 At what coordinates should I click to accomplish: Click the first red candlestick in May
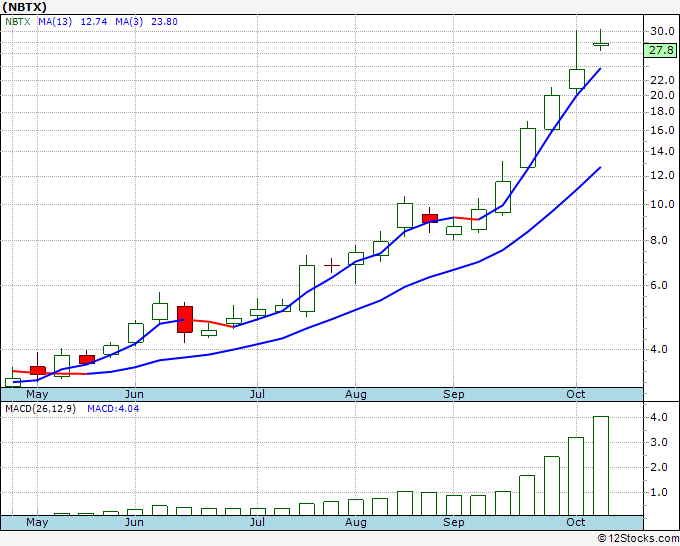(38, 370)
